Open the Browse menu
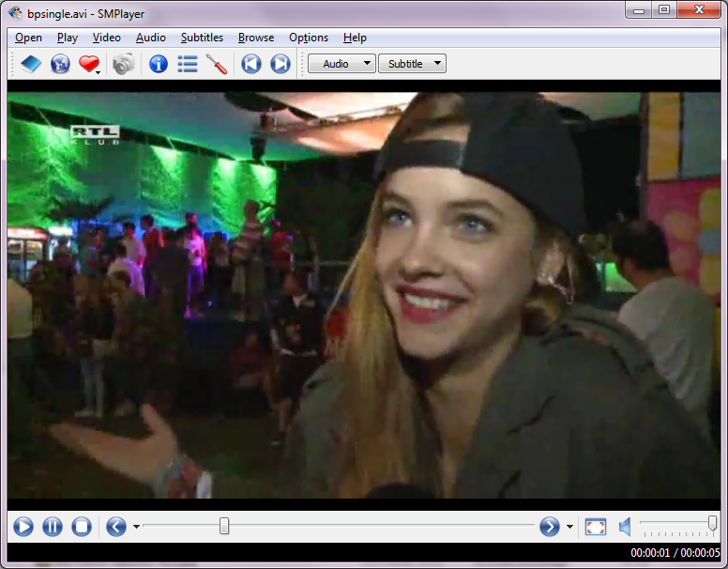The image size is (728, 569). pos(256,38)
